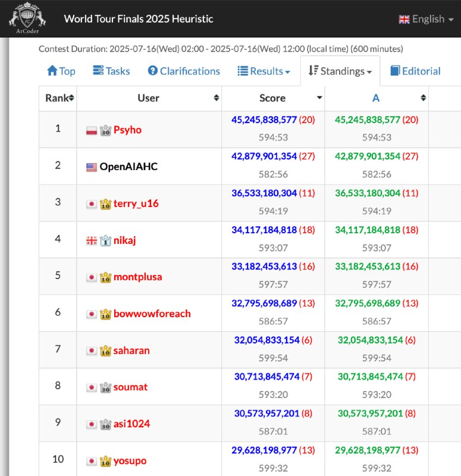461x476 pixels.
Task: Open OpenAIAHC user profile link
Action: 128,167
